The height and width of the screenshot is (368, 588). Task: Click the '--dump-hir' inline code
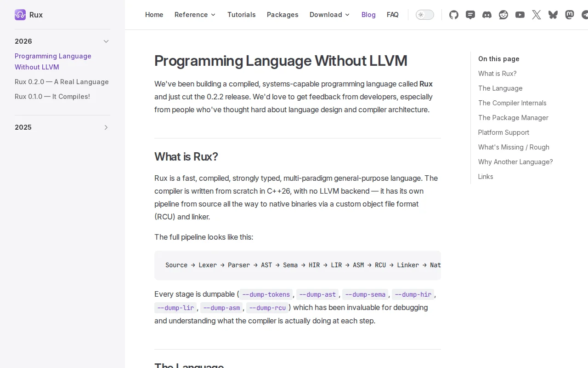(413, 294)
